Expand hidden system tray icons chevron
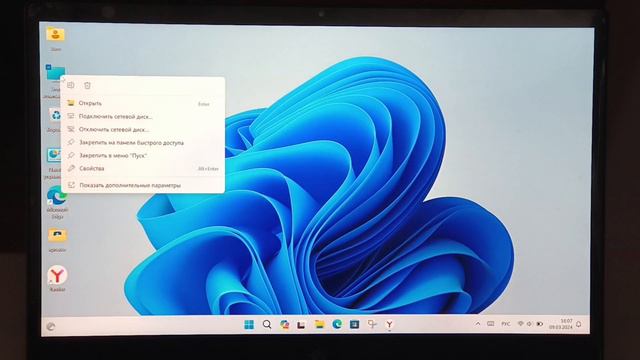 (478, 324)
